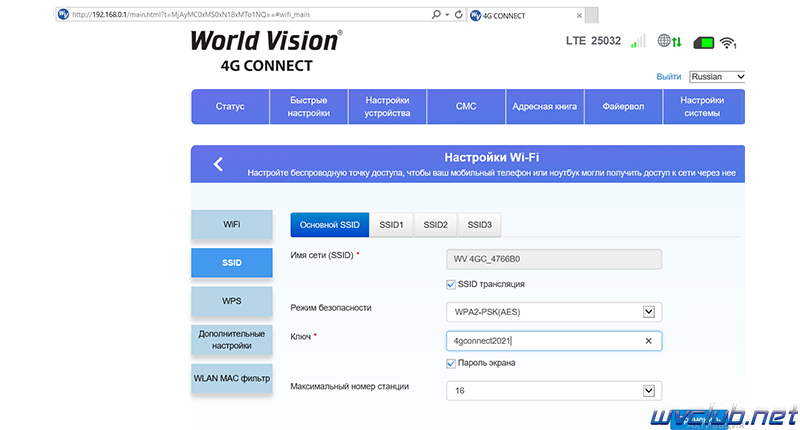Click the Wi-Fi connected clients icon
The height and width of the screenshot is (430, 800).
pos(728,43)
